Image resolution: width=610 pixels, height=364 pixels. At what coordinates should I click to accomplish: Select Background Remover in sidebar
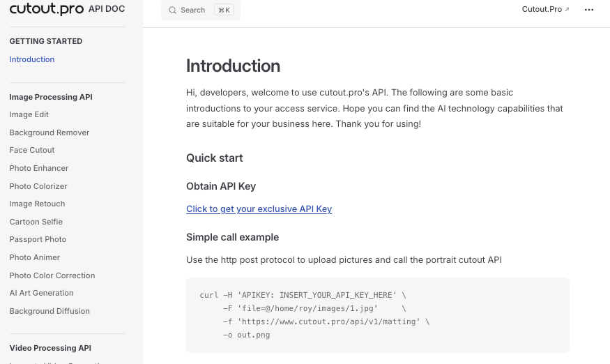(49, 132)
